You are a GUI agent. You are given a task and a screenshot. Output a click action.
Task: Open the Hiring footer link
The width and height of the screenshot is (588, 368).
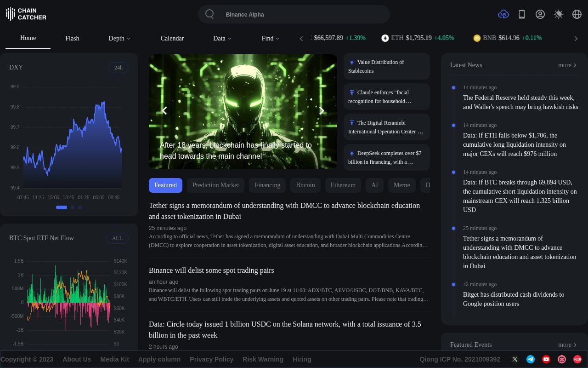tap(302, 359)
